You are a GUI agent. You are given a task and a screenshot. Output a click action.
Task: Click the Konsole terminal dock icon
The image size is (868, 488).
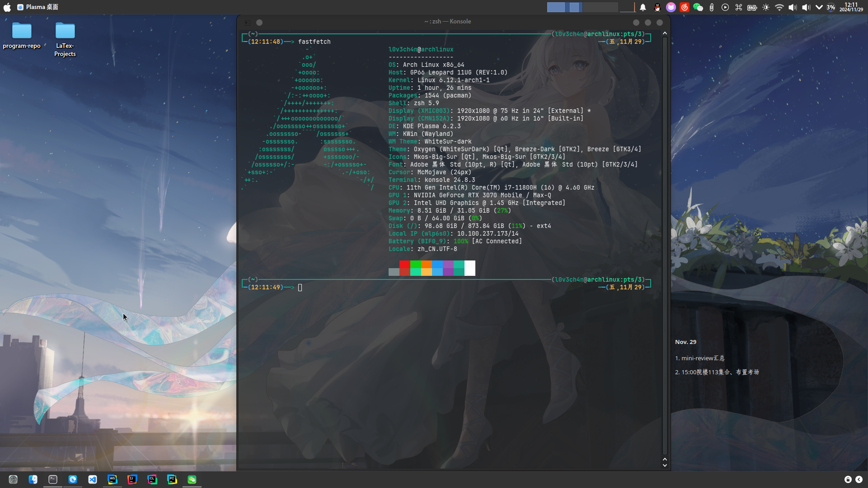[53, 479]
